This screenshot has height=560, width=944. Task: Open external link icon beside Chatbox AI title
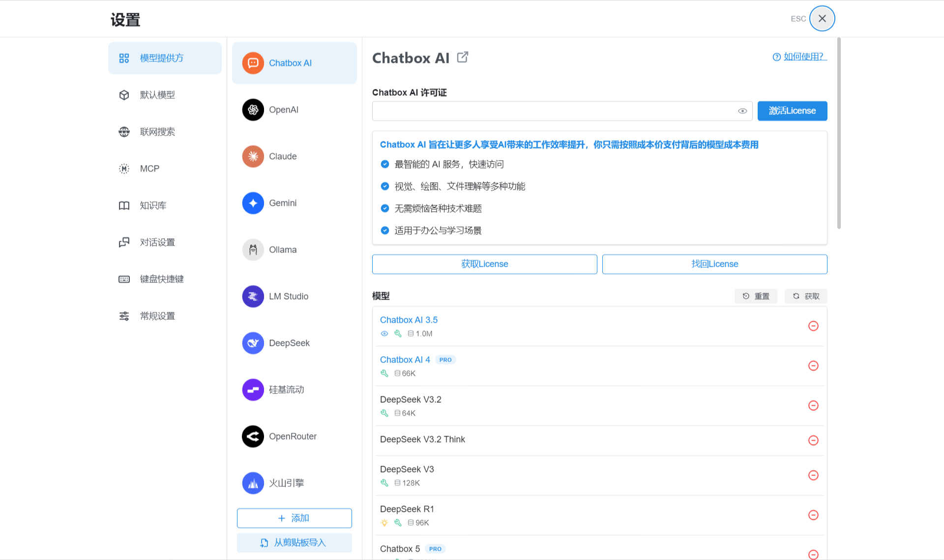point(462,57)
